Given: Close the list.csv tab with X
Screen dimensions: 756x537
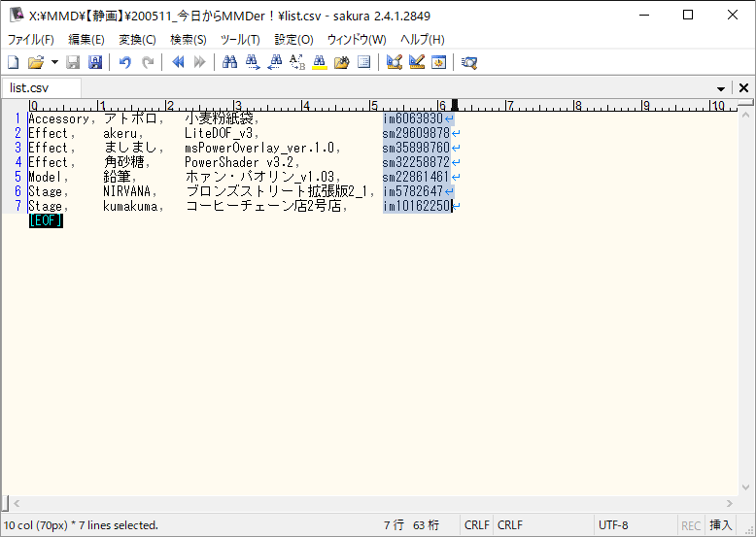Looking at the screenshot, I should tap(743, 88).
